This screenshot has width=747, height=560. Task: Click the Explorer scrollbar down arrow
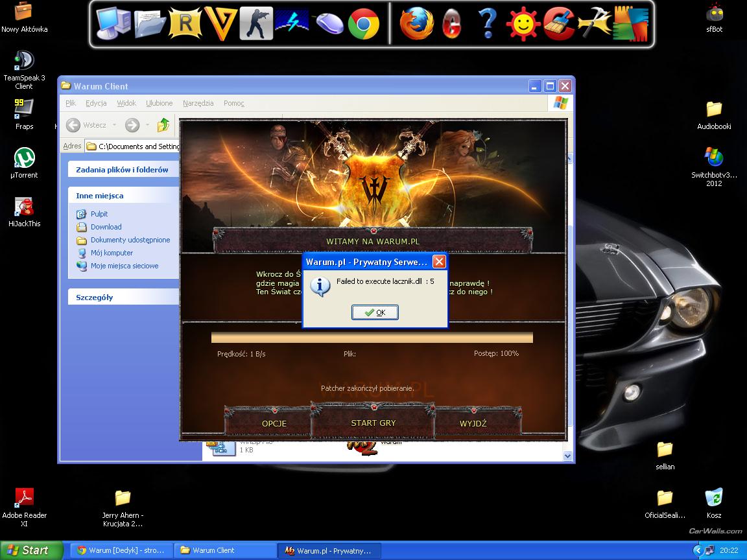pyautogui.click(x=567, y=456)
